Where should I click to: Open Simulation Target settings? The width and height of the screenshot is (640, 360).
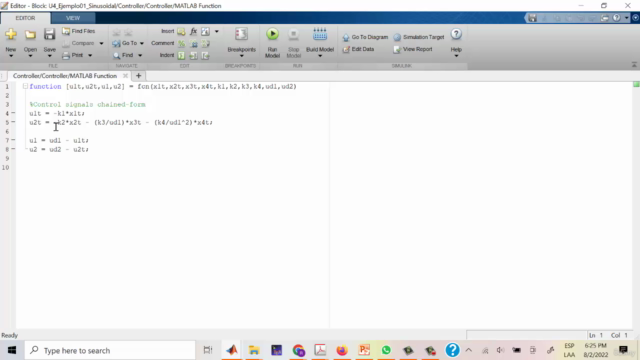(x=419, y=37)
